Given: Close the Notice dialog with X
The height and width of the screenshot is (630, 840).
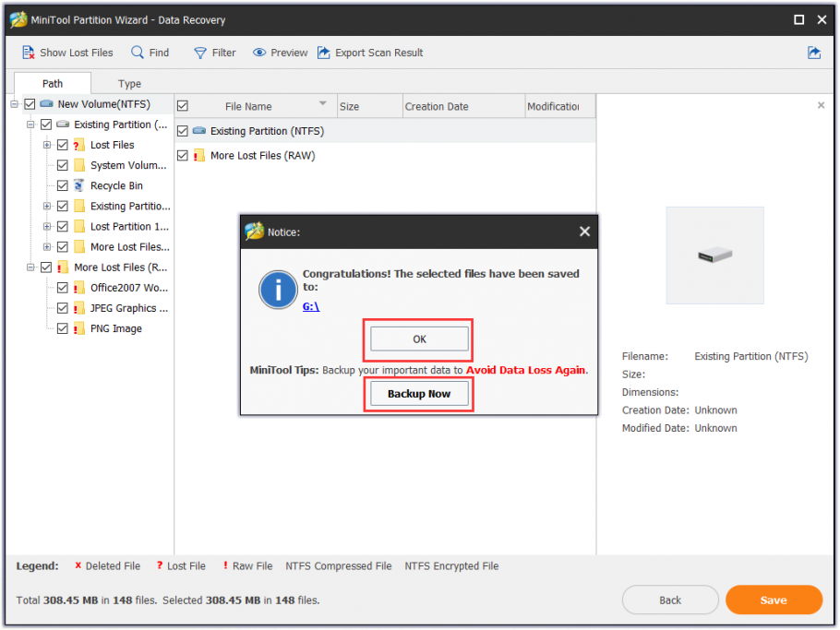Looking at the screenshot, I should (584, 232).
